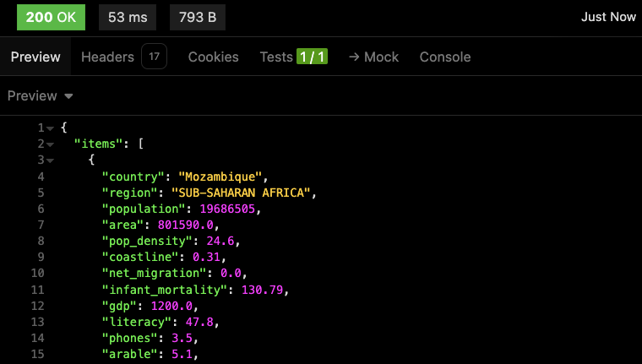Image resolution: width=642 pixels, height=364 pixels.
Task: Select the "region" key
Action: click(x=130, y=193)
